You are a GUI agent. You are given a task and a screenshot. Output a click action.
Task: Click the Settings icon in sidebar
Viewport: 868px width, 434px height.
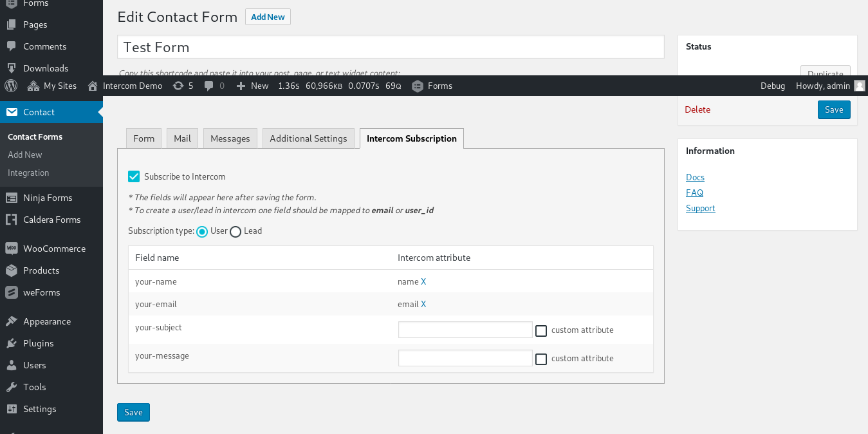click(11, 409)
